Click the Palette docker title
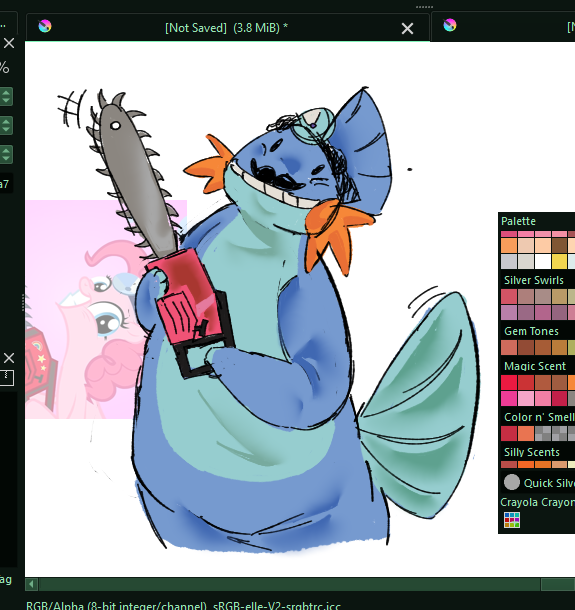 pyautogui.click(x=518, y=221)
